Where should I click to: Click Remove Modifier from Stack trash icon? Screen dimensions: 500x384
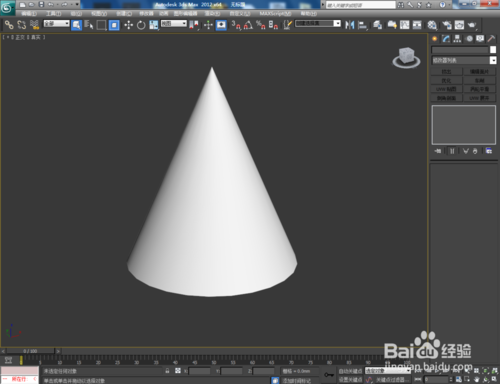pyautogui.click(x=475, y=151)
